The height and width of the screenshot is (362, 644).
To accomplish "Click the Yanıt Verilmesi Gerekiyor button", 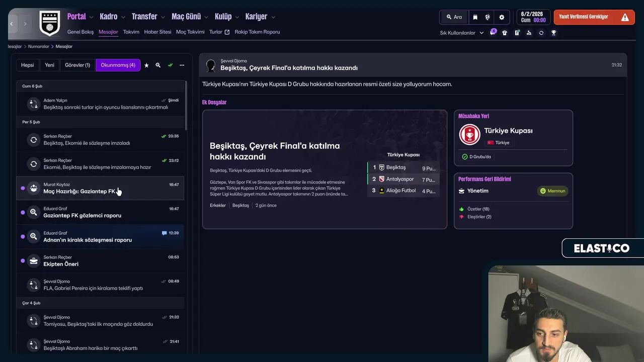I will tap(594, 17).
